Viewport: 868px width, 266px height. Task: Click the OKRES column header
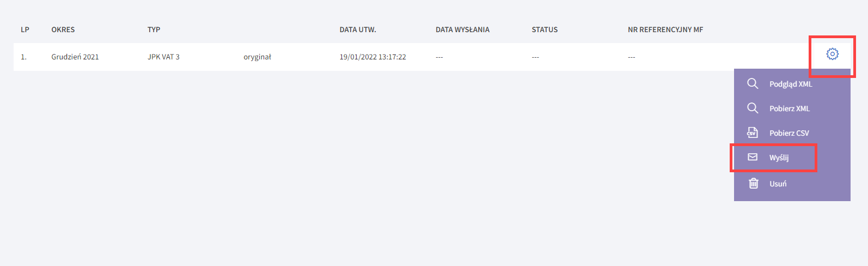[63, 29]
